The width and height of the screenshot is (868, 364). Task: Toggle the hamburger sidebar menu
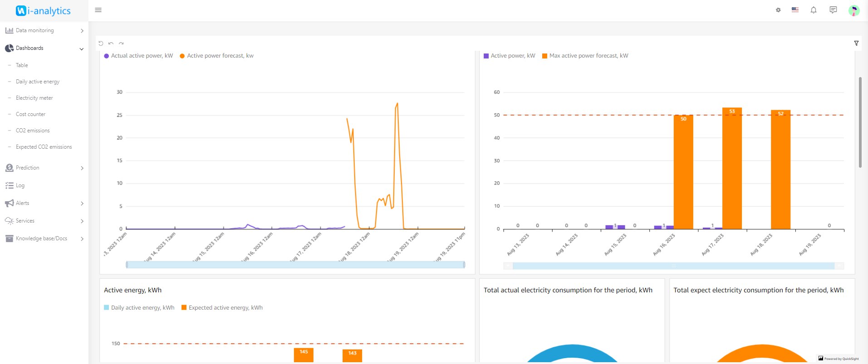point(98,10)
